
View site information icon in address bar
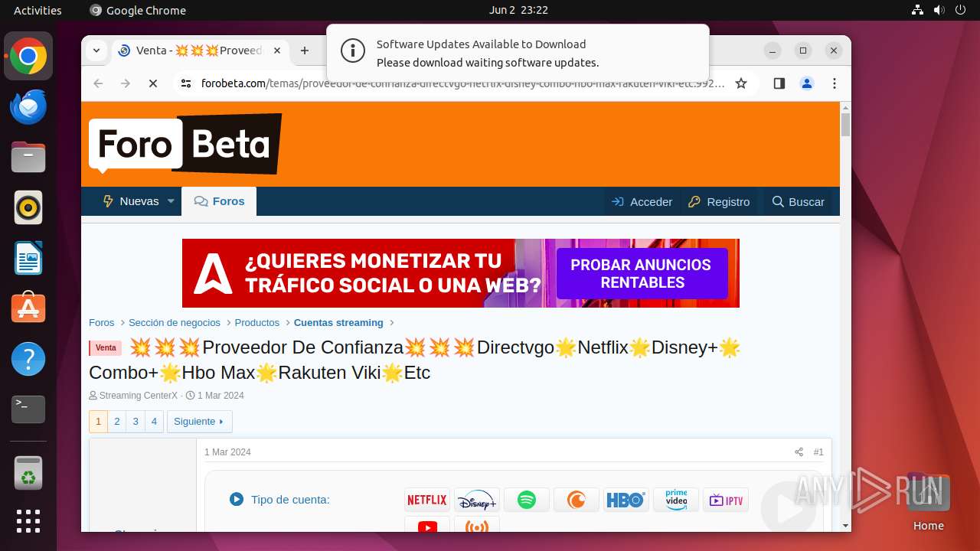pyautogui.click(x=186, y=83)
